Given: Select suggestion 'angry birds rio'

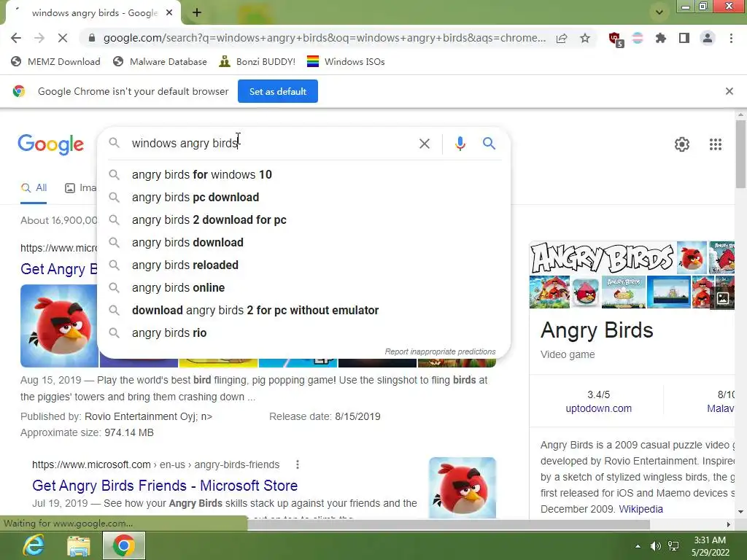Looking at the screenshot, I should tap(304, 332).
